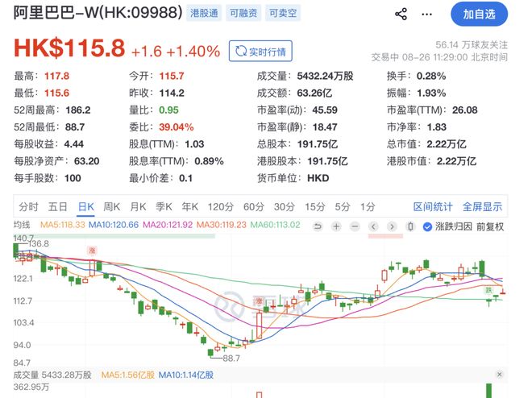Image resolution: width=532 pixels, height=398 pixels.
Task: Click the 可融资 tag
Action: [243, 13]
